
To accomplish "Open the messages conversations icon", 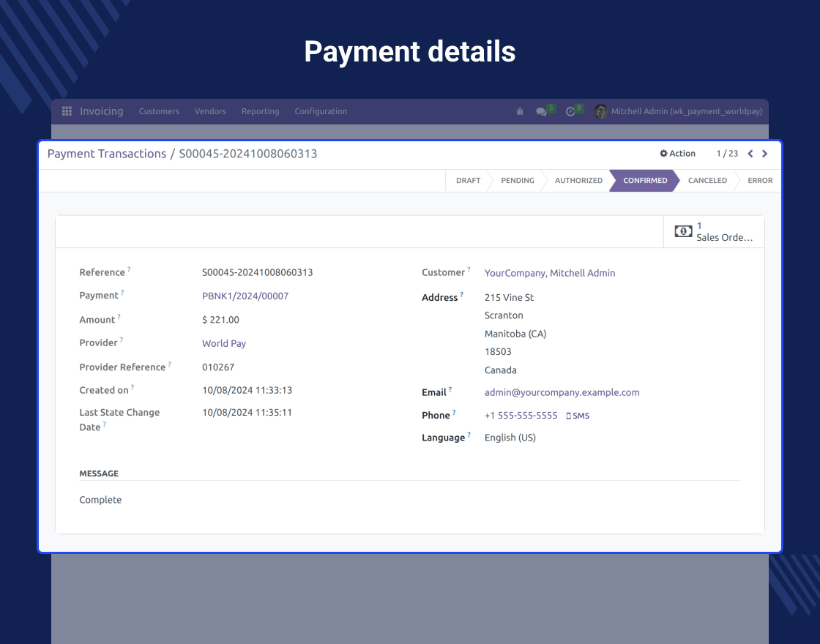I will (540, 111).
